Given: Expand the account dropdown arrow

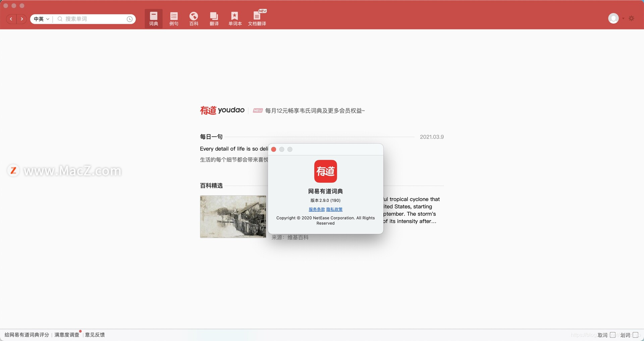Looking at the screenshot, I should pyautogui.click(x=623, y=18).
